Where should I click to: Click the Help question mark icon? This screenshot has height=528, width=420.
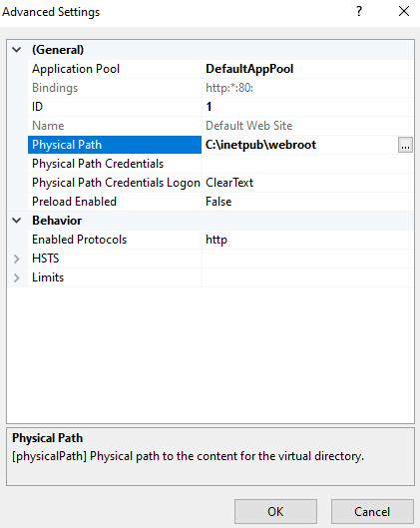tap(359, 11)
